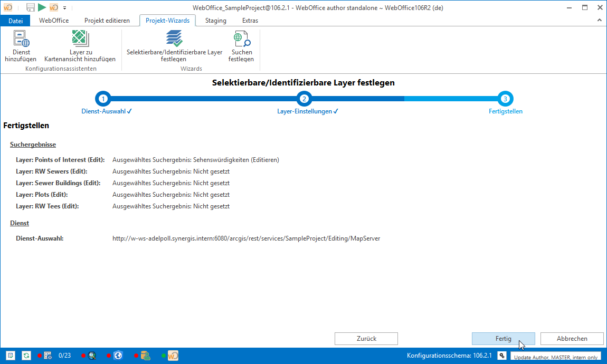This screenshot has height=364, width=607.
Task: Click the gears icon beside Konfigurationsschema
Action: pyautogui.click(x=502, y=356)
